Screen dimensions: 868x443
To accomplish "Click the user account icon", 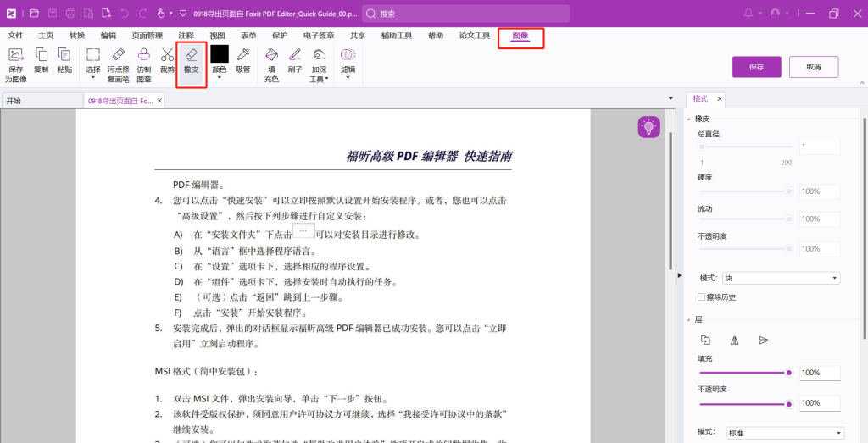I will coord(775,14).
